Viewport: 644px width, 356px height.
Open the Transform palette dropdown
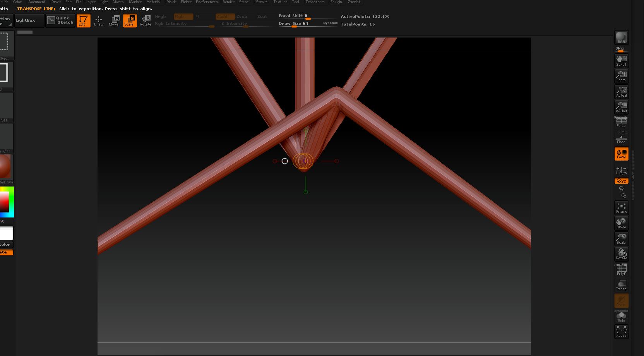[315, 2]
